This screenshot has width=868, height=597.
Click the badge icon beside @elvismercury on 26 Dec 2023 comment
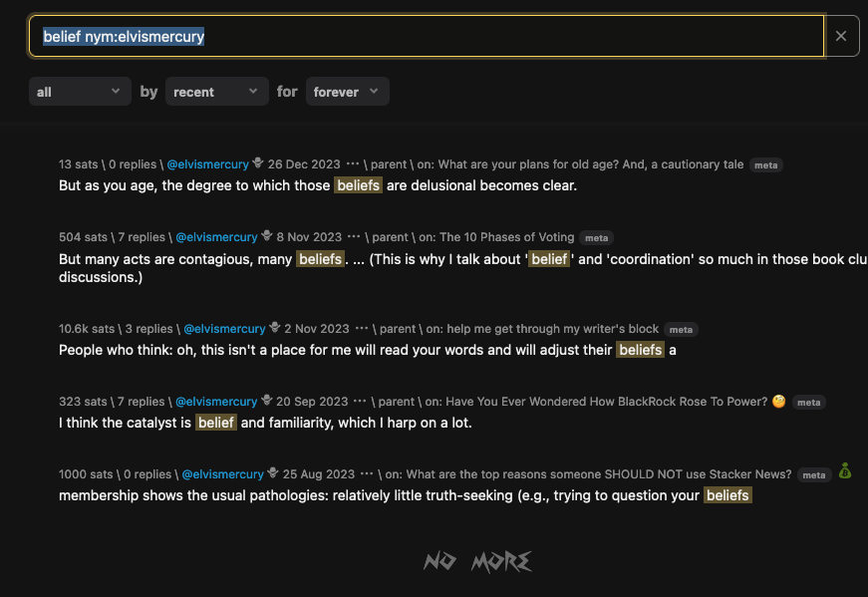tap(257, 163)
